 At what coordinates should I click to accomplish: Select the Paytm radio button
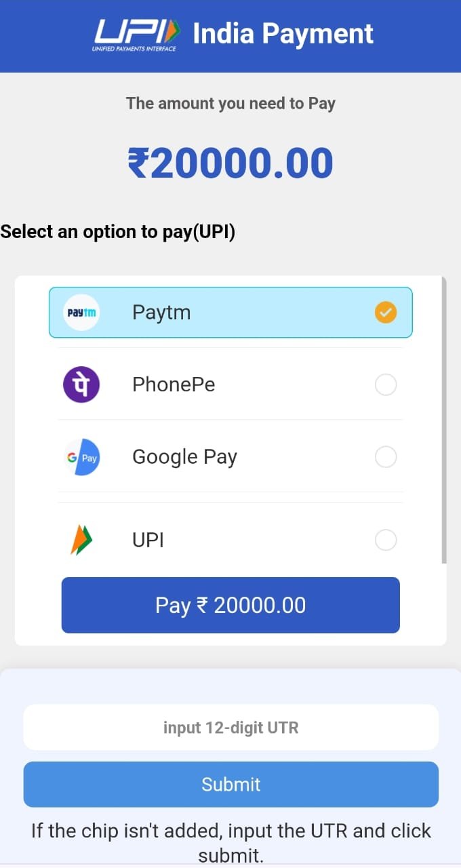(386, 313)
